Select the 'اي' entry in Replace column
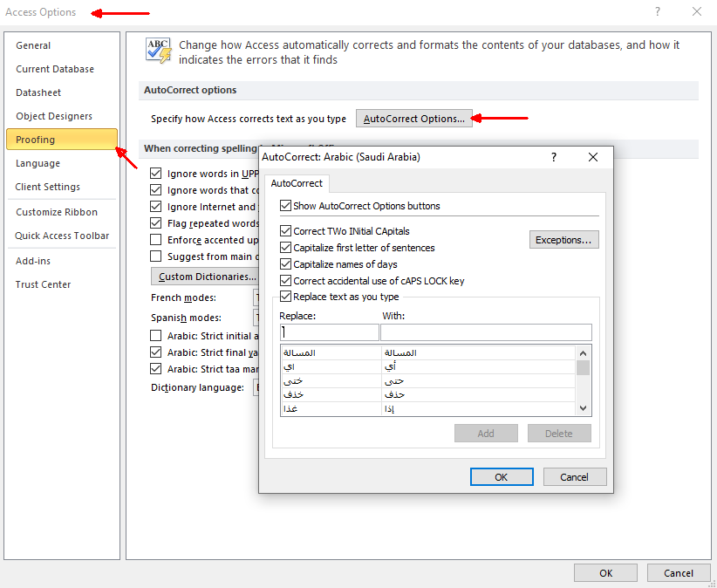Image resolution: width=717 pixels, height=588 pixels. (x=331, y=367)
